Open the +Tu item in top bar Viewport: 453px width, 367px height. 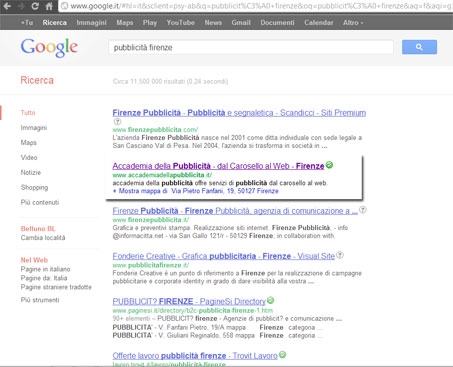click(27, 23)
